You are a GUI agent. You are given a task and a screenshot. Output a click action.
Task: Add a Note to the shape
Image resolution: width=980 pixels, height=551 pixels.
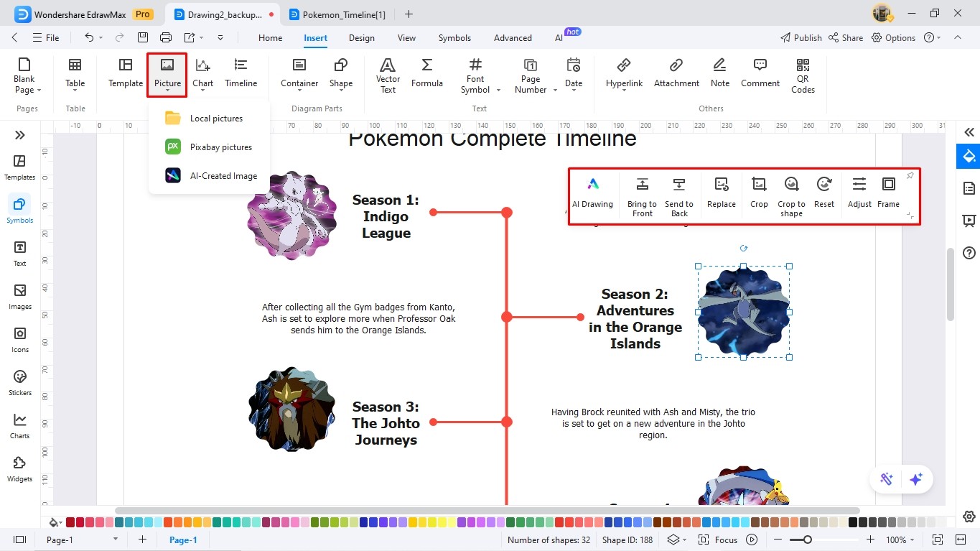coord(720,74)
